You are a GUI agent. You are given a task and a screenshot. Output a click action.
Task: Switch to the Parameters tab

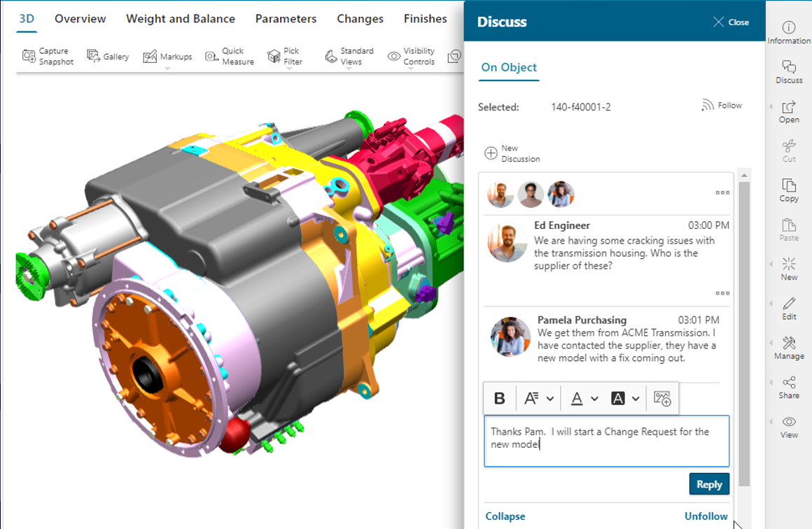[x=285, y=19]
